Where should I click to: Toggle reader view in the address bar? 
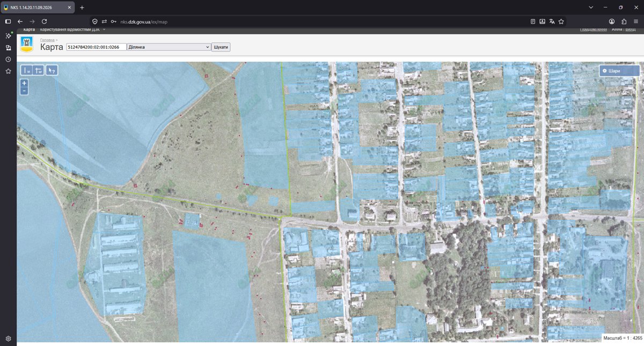tap(533, 21)
